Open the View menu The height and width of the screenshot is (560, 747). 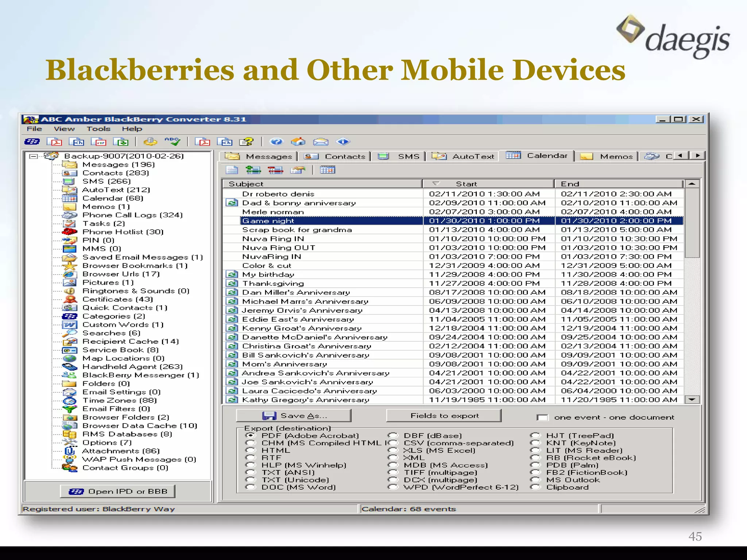click(64, 129)
